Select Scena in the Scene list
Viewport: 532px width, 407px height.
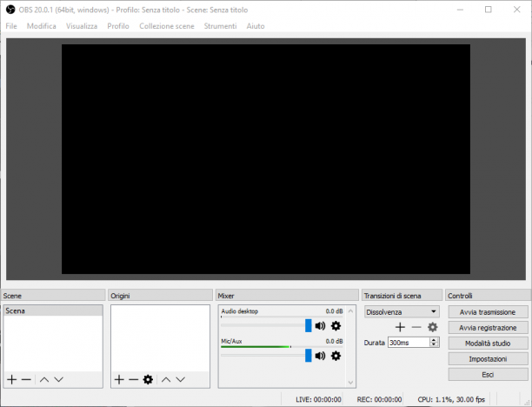tap(53, 310)
